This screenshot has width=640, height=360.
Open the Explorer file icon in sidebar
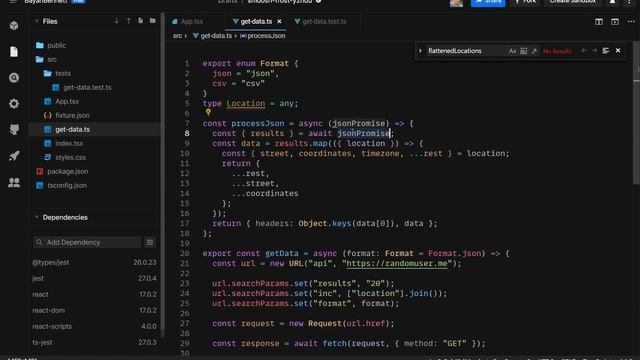(x=14, y=52)
